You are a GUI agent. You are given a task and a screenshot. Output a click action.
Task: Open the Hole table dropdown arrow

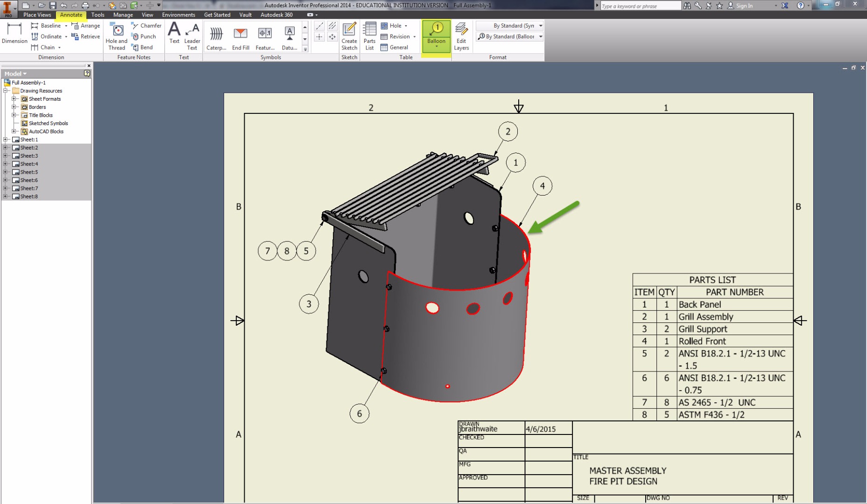406,26
